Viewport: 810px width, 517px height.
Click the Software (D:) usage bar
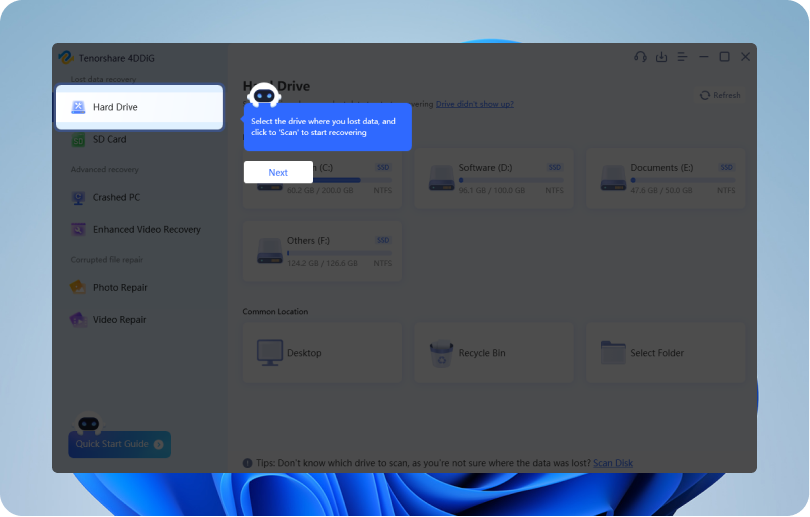point(511,180)
